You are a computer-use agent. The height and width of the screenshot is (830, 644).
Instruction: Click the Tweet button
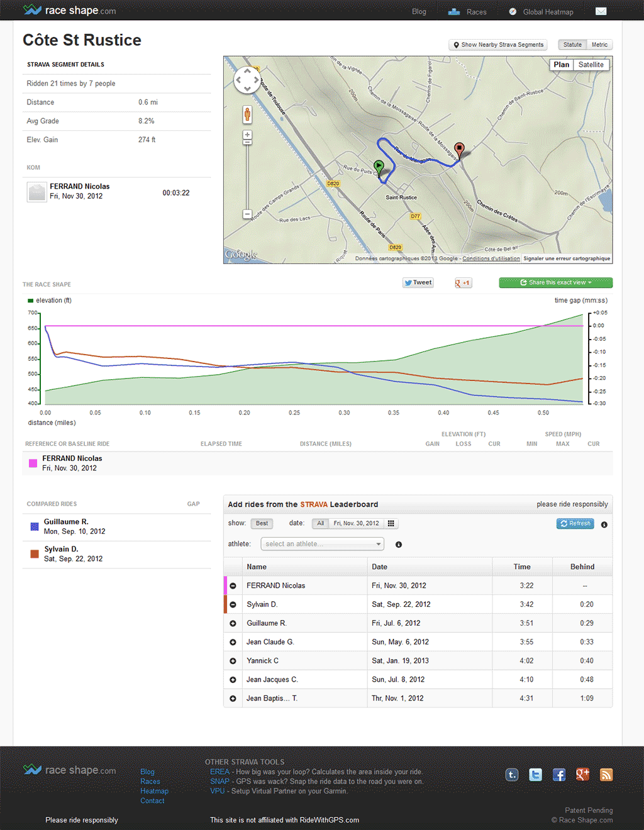[418, 283]
